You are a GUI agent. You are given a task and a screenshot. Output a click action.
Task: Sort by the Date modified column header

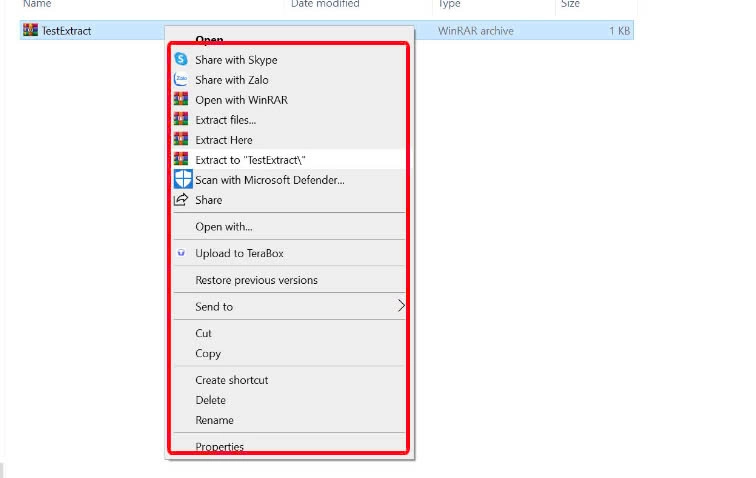(325, 4)
